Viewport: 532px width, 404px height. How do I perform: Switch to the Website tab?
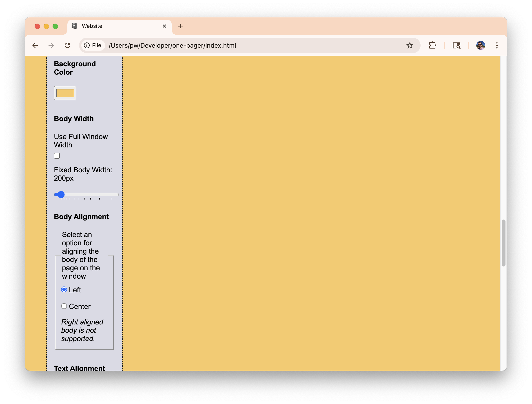point(108,26)
